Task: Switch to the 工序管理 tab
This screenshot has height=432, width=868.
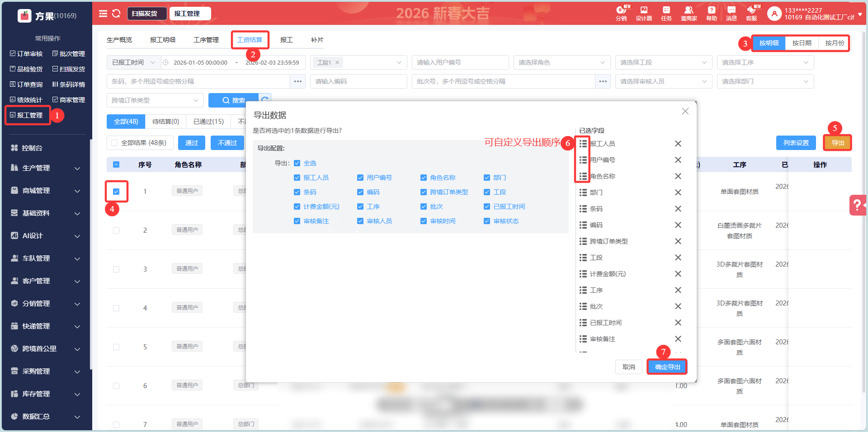Action: click(206, 40)
